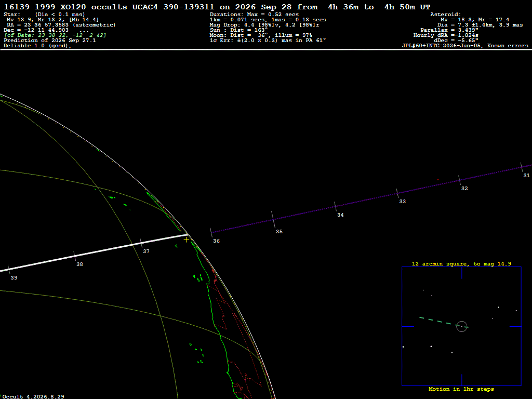Select minute marker 36 on the track
The width and height of the screenshot is (532, 399).
[x=216, y=241]
